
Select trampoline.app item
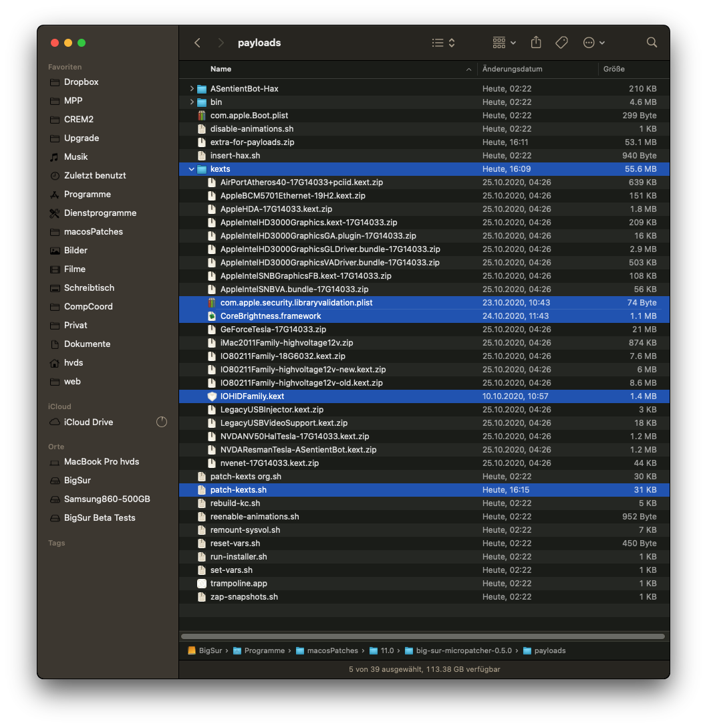click(x=424, y=583)
